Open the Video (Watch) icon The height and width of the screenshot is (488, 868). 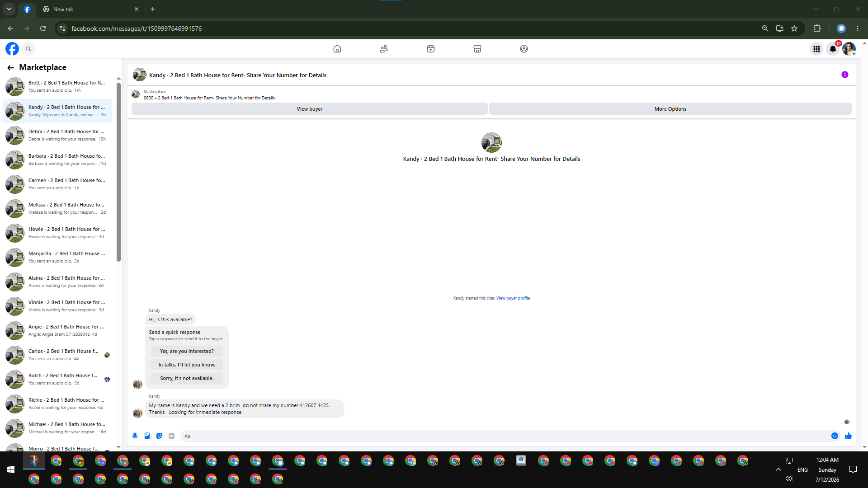click(x=431, y=49)
